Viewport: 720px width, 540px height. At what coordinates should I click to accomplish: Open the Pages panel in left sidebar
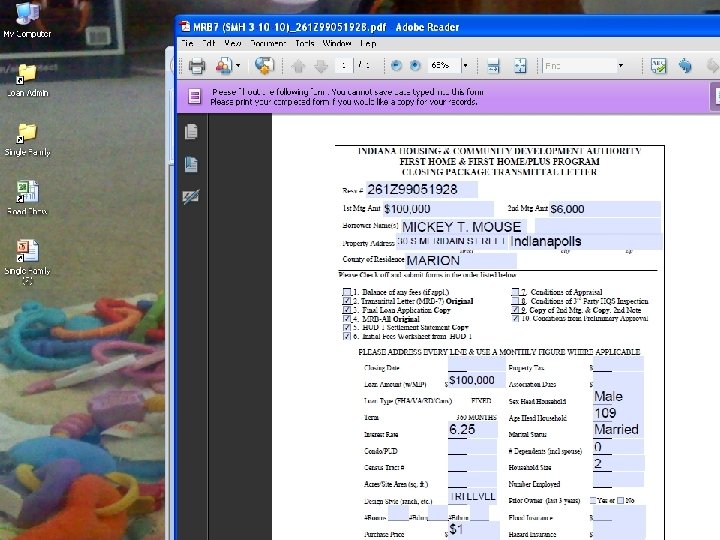191,132
